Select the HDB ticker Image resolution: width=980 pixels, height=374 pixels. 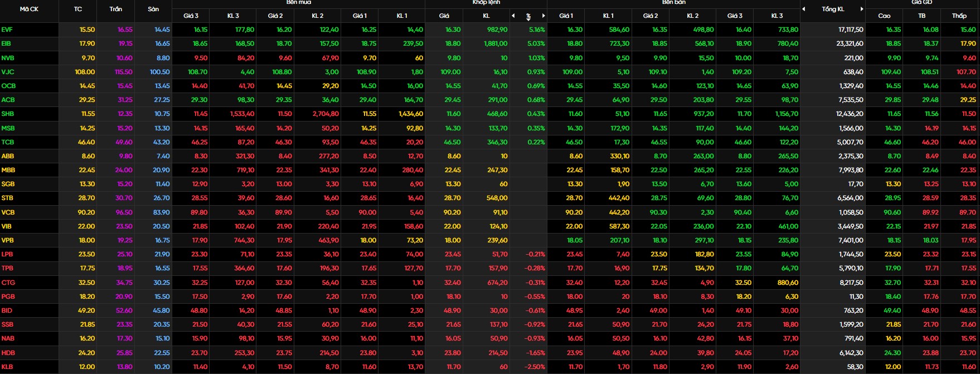8,353
